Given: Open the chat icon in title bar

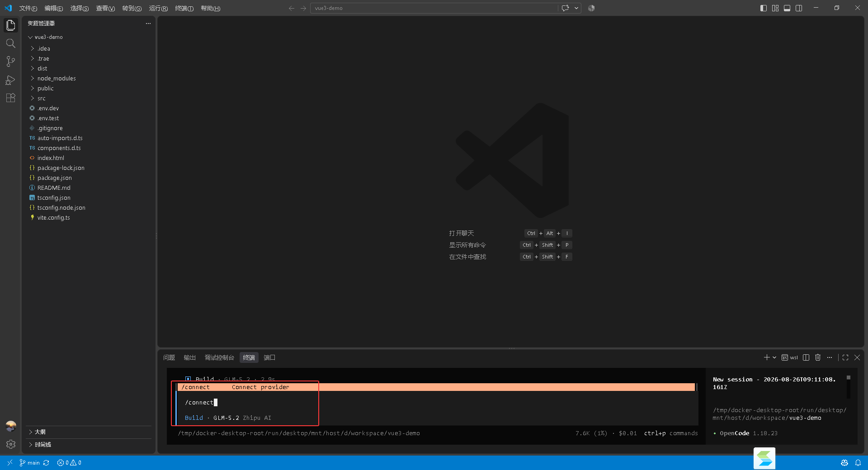Looking at the screenshot, I should click(x=565, y=8).
